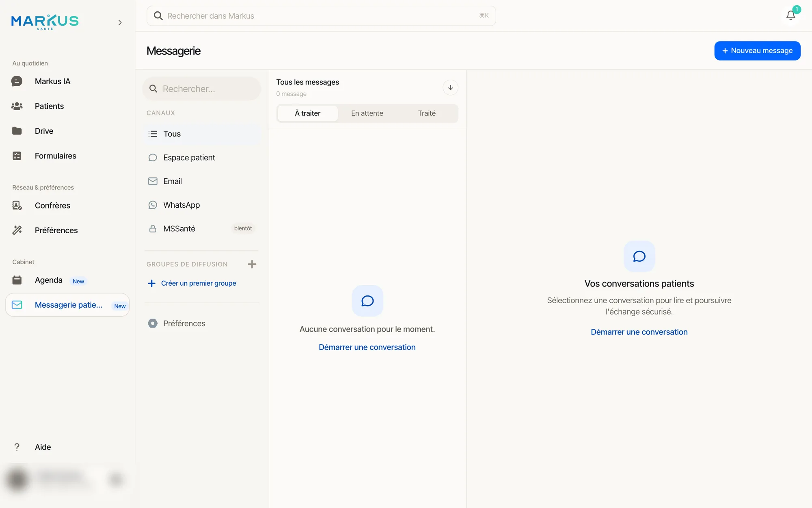The image size is (812, 508).
Task: Open message sort order arrow button
Action: click(x=450, y=87)
